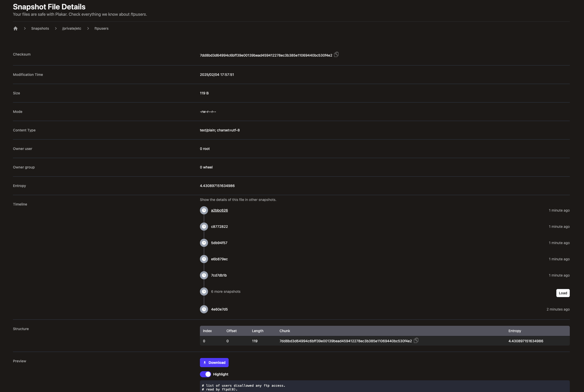
Task: Select snapshot c8772822 in timeline
Action: coord(219,227)
